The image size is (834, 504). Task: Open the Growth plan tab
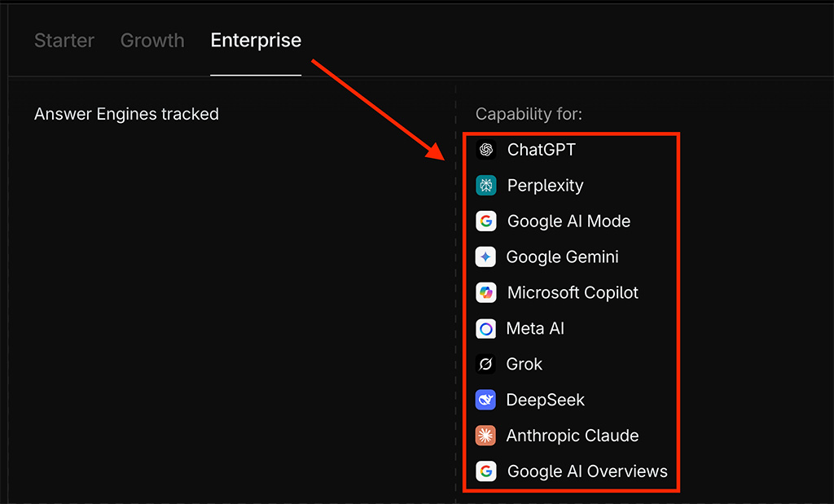(152, 41)
